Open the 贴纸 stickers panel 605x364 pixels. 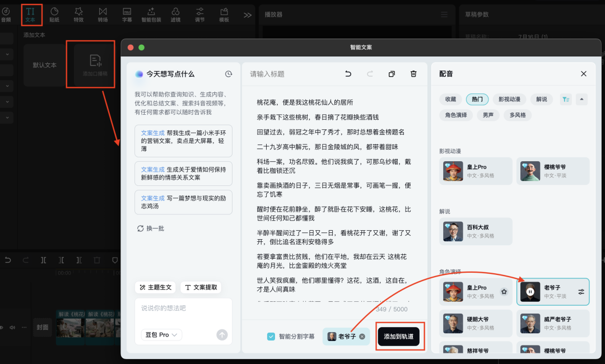[x=54, y=15]
